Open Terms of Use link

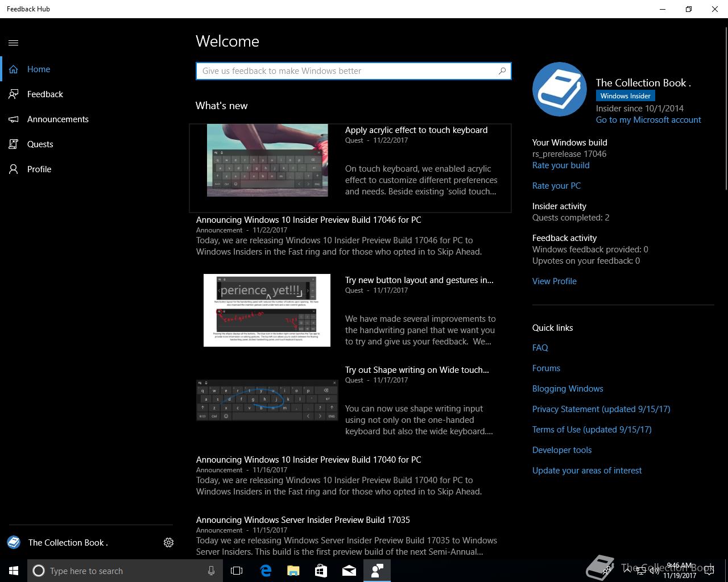[x=592, y=430]
